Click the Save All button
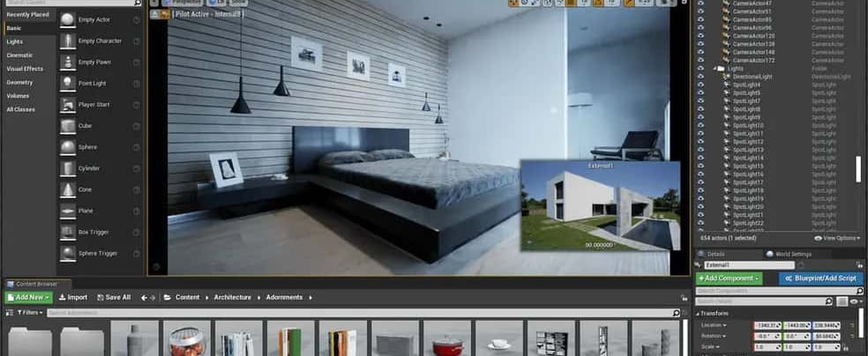This screenshot has height=356, width=868. point(114,298)
